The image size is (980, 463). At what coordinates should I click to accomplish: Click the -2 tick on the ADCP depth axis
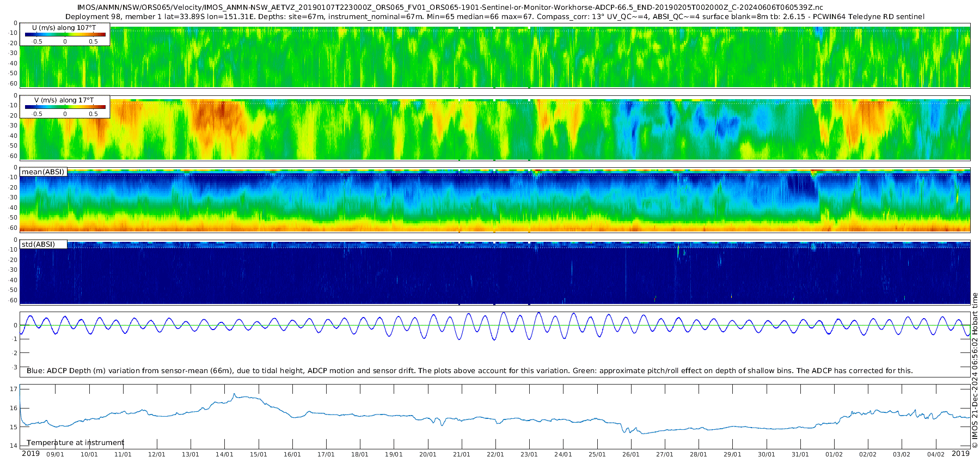click(x=15, y=353)
